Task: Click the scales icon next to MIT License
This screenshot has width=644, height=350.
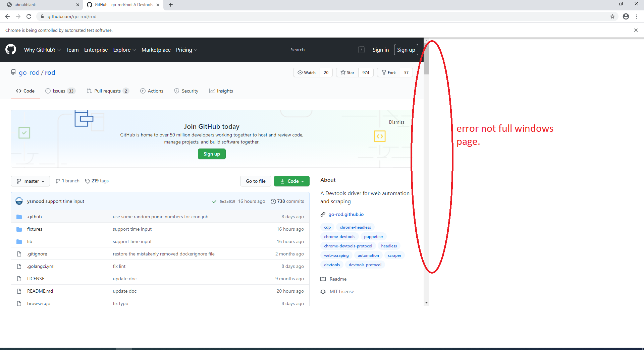Action: tap(323, 291)
